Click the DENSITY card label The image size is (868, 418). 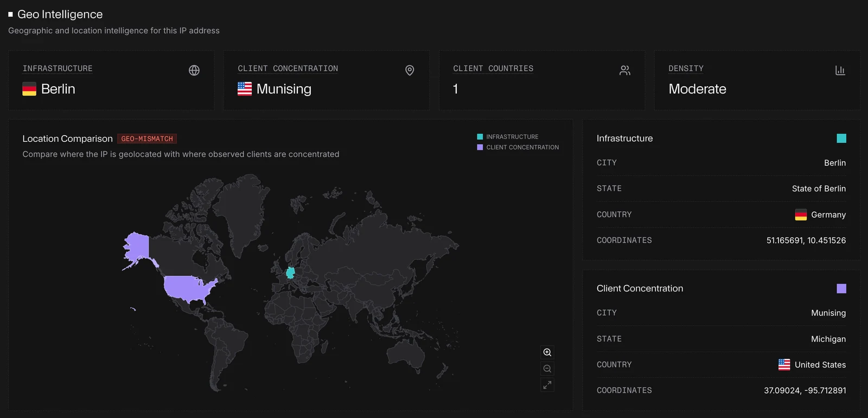pyautogui.click(x=686, y=68)
